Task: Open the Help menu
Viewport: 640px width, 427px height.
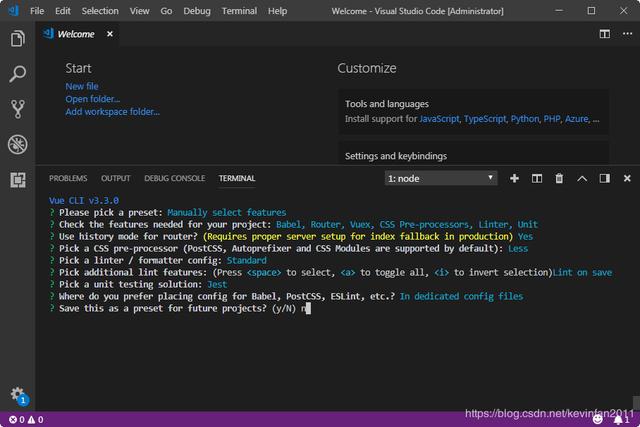Action: point(278,11)
